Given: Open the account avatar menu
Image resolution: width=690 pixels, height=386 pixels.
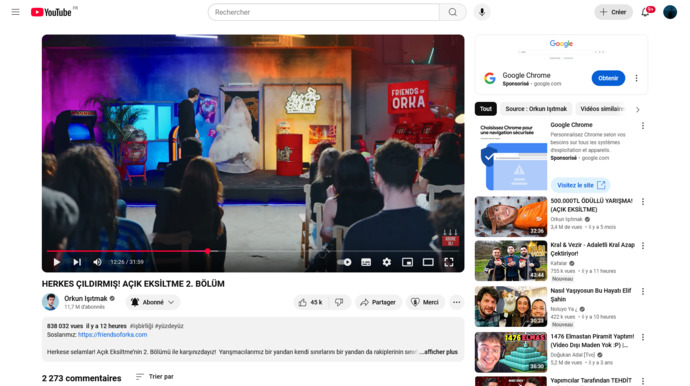Looking at the screenshot, I should [x=670, y=12].
